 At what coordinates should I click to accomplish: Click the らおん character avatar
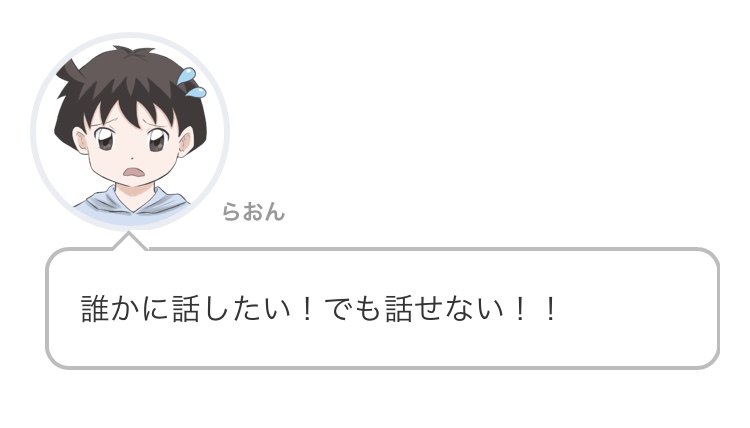130,132
